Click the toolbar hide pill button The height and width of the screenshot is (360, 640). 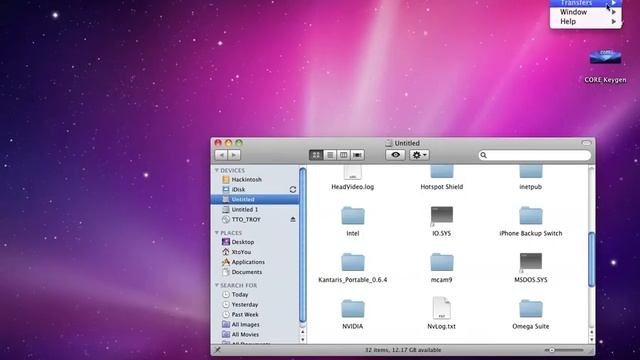pyautogui.click(x=587, y=143)
